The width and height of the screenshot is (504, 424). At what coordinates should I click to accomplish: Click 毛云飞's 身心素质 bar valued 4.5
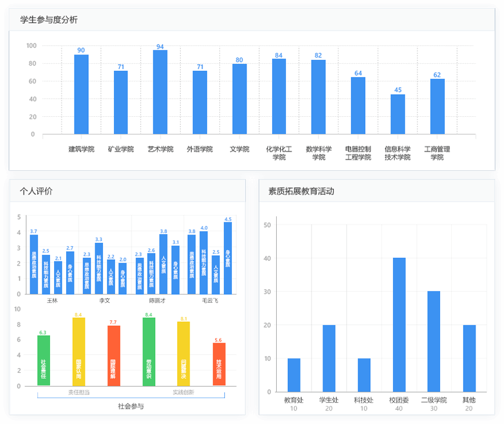(x=228, y=258)
